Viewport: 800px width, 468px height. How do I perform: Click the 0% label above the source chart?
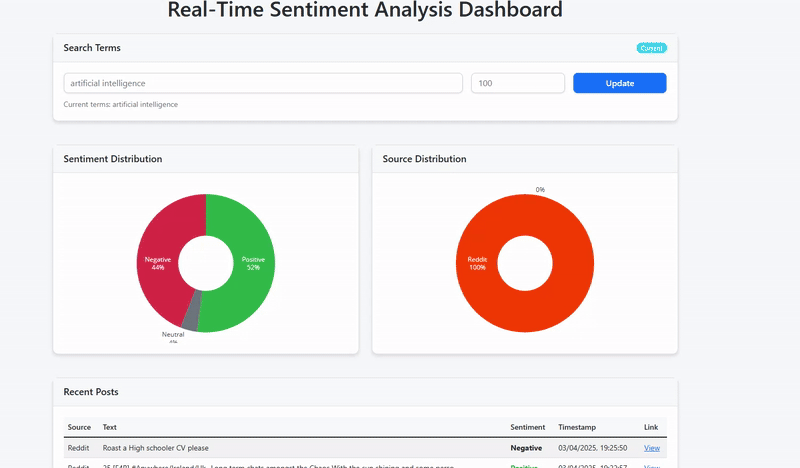click(540, 189)
